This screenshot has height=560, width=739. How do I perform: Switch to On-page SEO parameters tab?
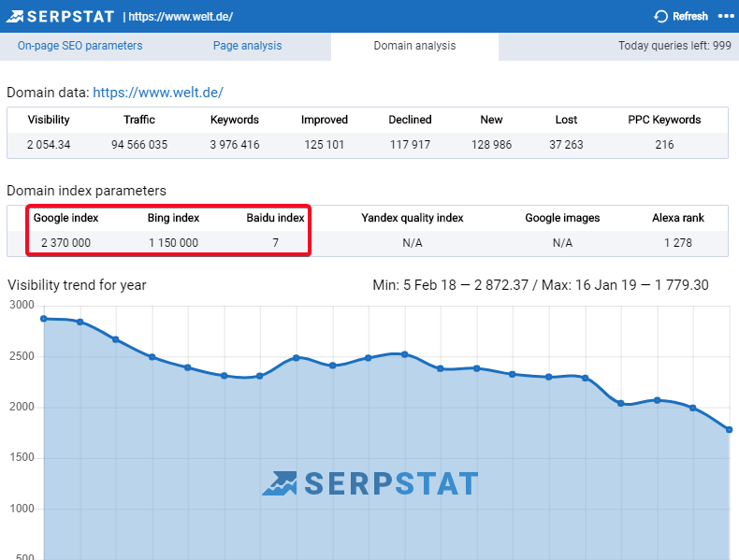(x=80, y=46)
